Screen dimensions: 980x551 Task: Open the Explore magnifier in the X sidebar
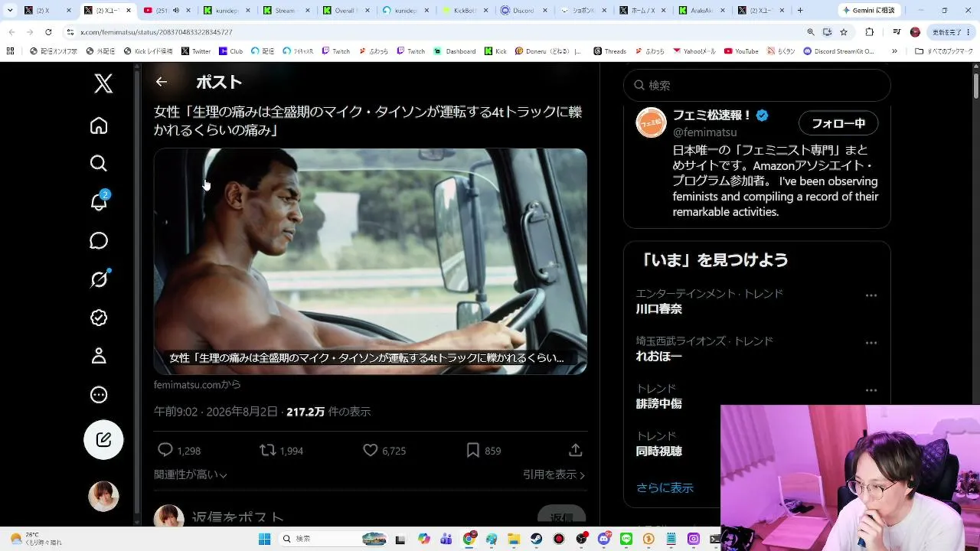click(99, 164)
